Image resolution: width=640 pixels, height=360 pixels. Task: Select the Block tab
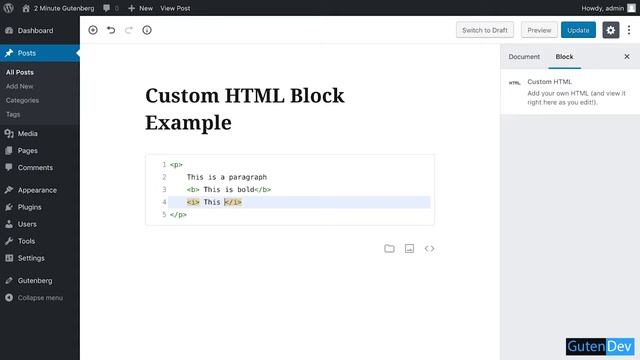(x=564, y=57)
